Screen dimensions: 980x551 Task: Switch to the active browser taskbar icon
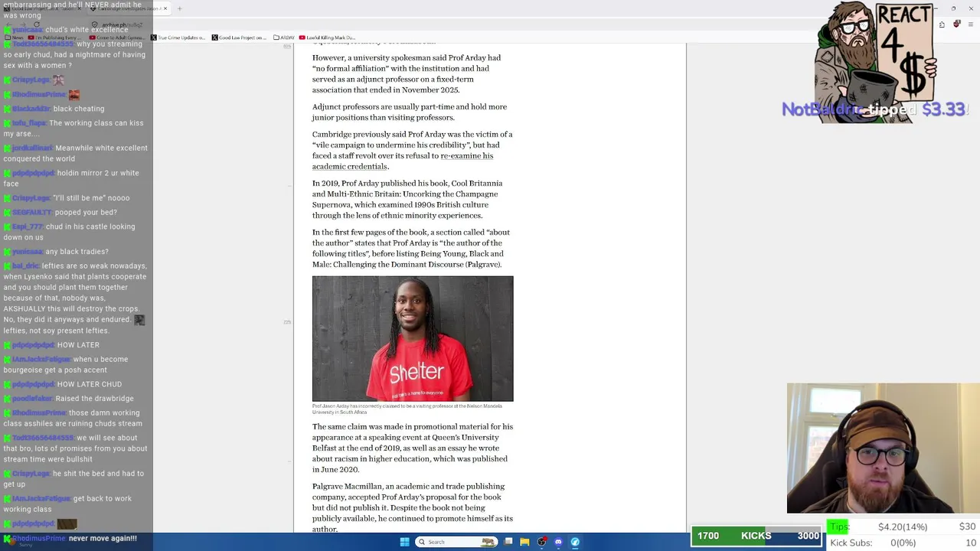click(x=575, y=542)
